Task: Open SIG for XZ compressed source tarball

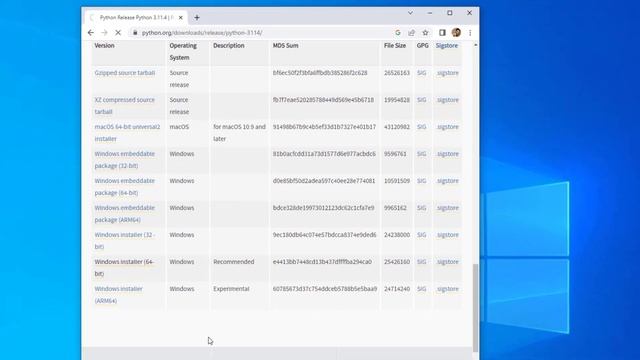Action: point(422,100)
